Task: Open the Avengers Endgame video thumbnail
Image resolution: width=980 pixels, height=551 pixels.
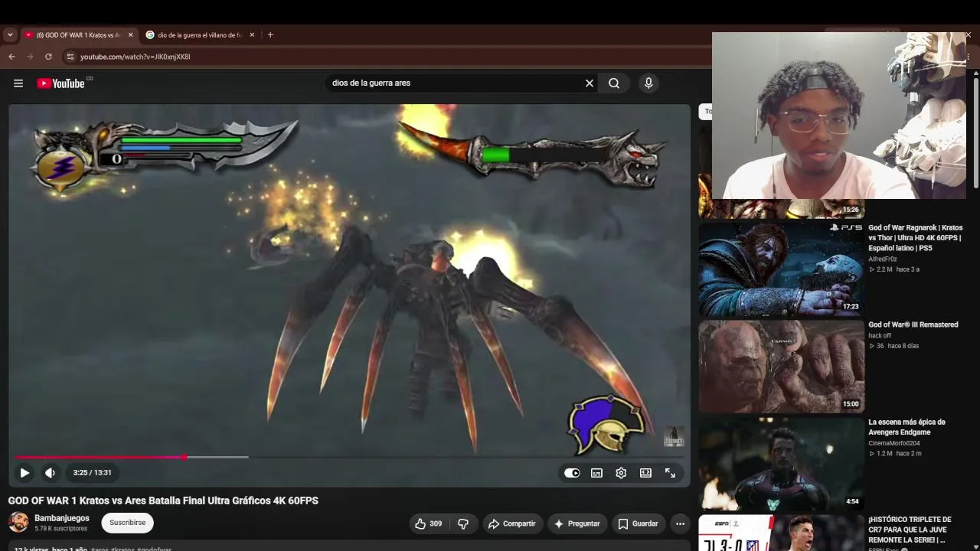Action: [x=781, y=464]
